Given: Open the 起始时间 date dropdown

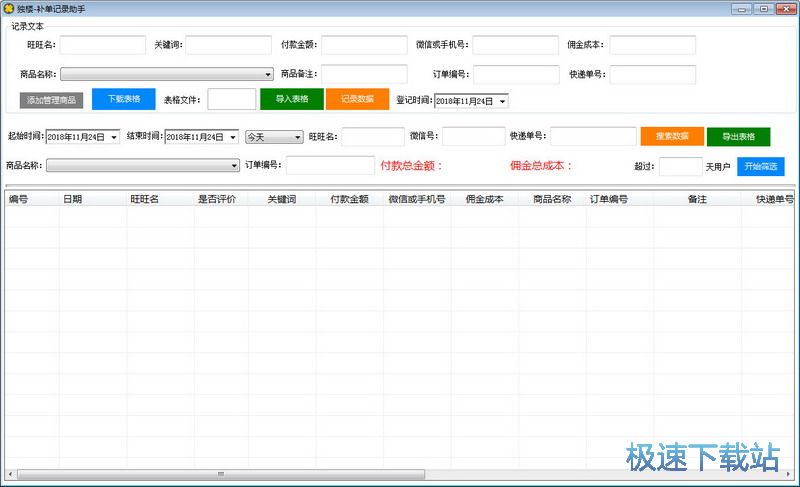Looking at the screenshot, I should tap(114, 137).
